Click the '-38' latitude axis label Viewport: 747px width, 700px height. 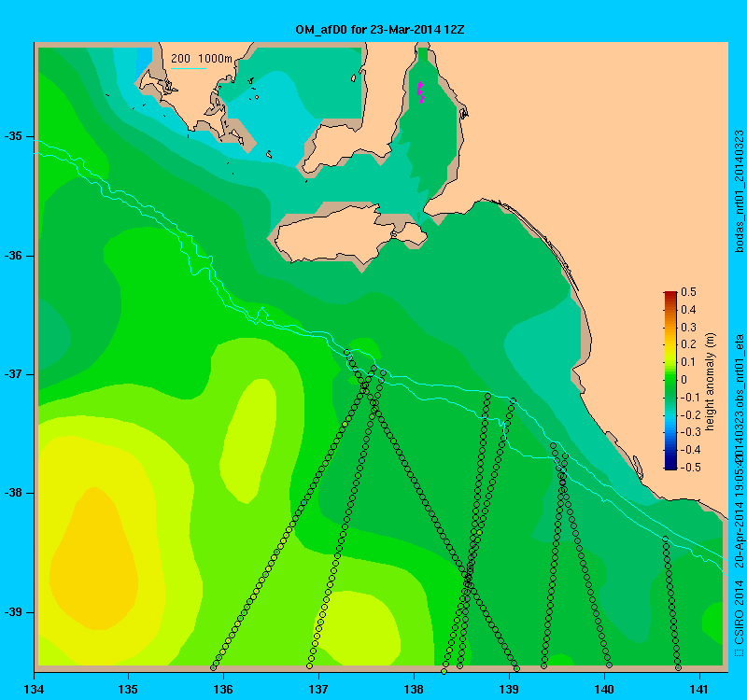(13, 493)
